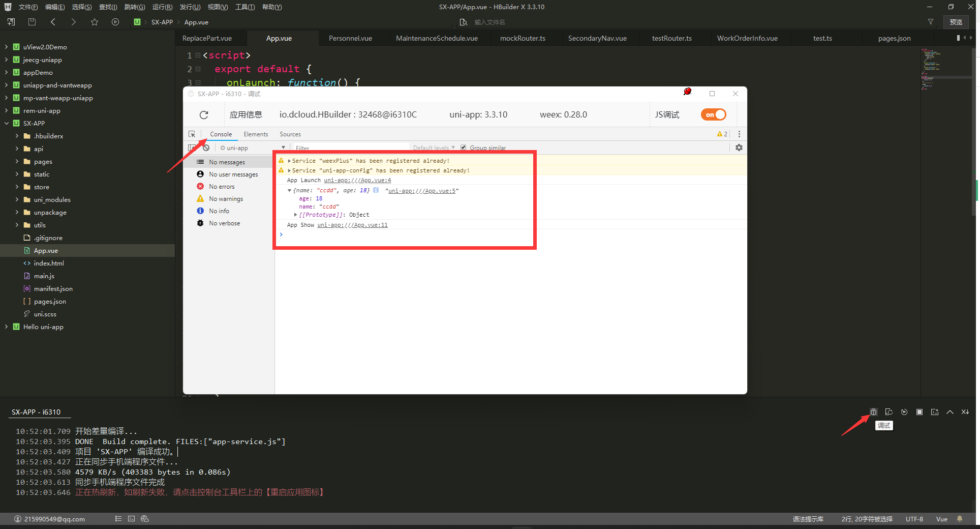Click the debug bug icon in console toolbar

(x=873, y=412)
